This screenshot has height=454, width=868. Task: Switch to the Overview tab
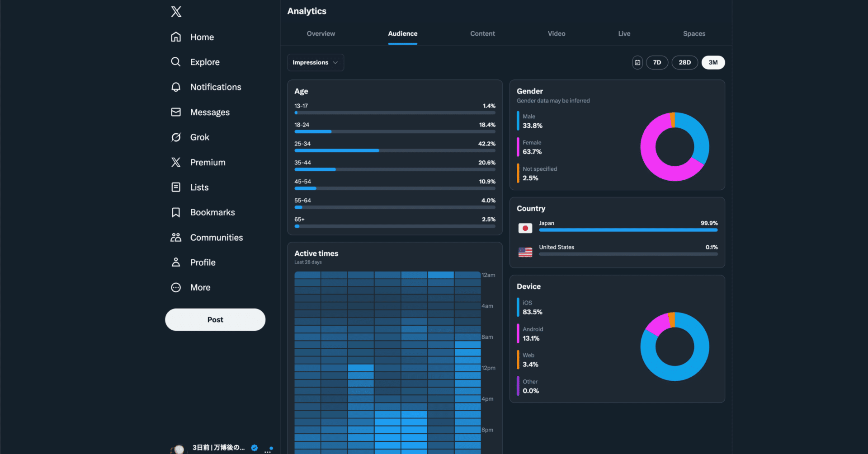pos(321,34)
